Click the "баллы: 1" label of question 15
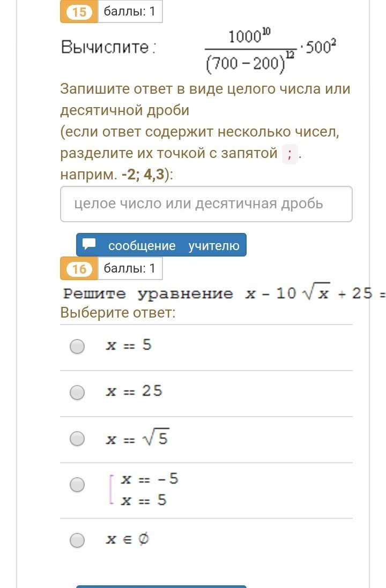 130,12
